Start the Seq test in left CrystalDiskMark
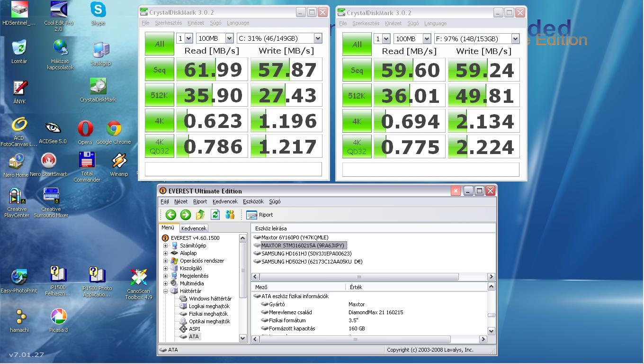 click(160, 70)
